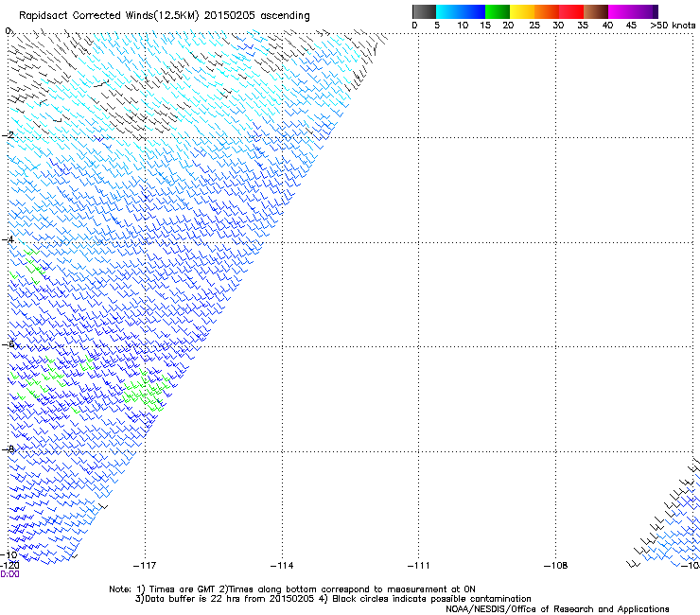Viewport: 700px width, 615px height.
Task: Click the note line about GMT times
Action: click(x=292, y=589)
